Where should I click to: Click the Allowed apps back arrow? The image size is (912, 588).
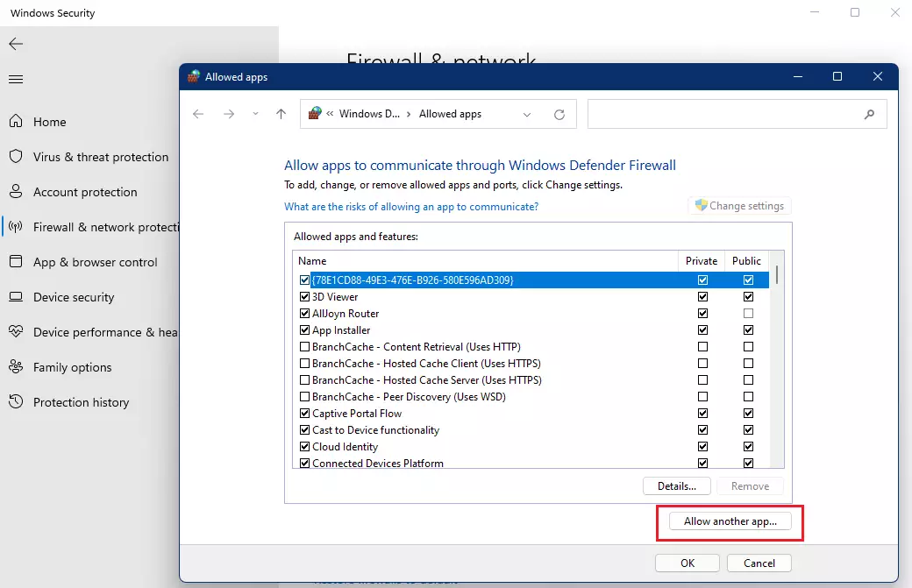click(x=198, y=114)
